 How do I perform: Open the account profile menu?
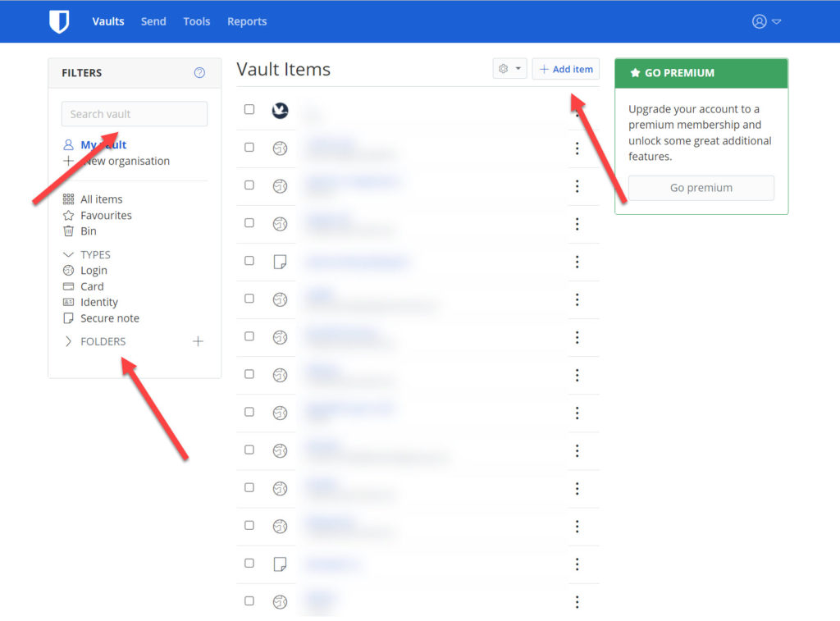766,21
